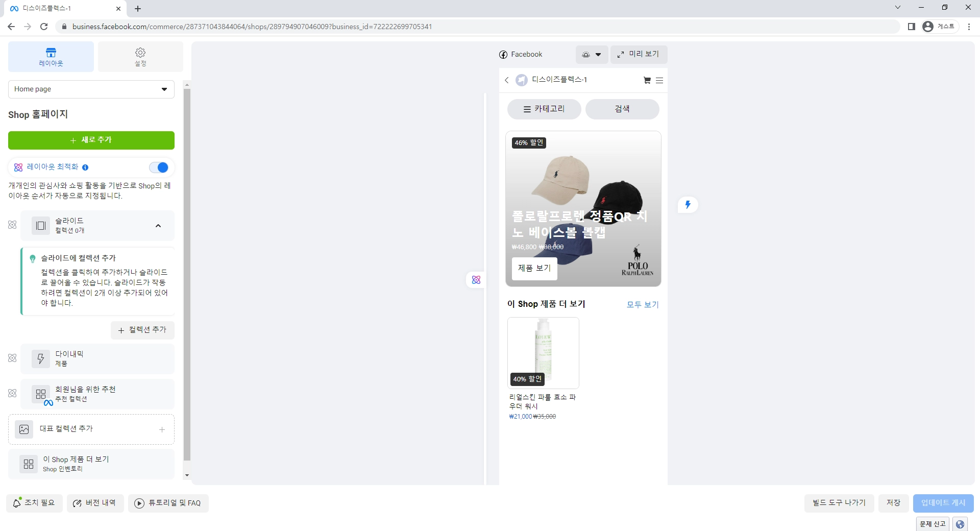Toggle the 레이아웃 최적화 switch

[x=159, y=167]
